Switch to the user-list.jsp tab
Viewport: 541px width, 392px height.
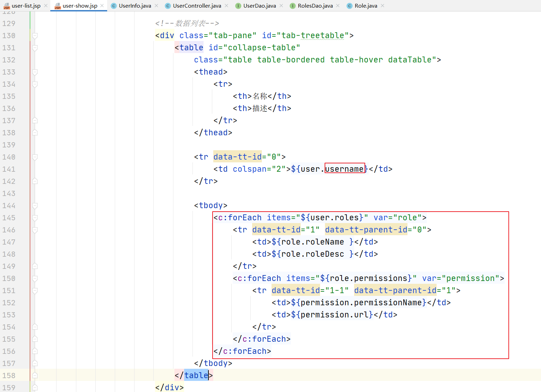[x=26, y=6]
